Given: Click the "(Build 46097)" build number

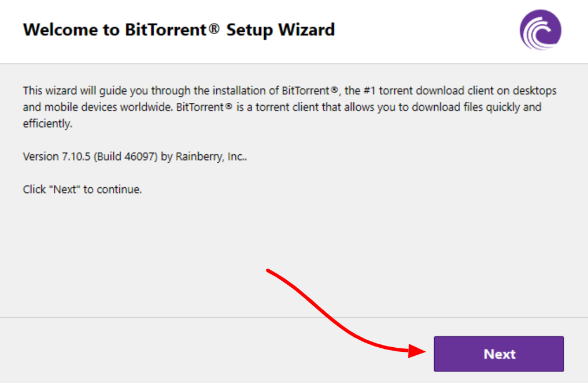Looking at the screenshot, I should point(125,157).
